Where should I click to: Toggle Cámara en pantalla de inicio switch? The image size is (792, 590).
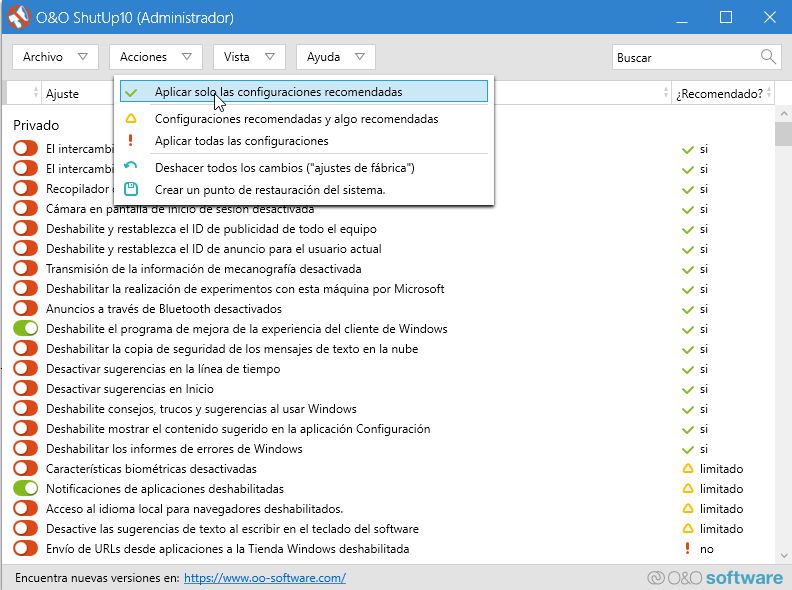[x=25, y=208]
